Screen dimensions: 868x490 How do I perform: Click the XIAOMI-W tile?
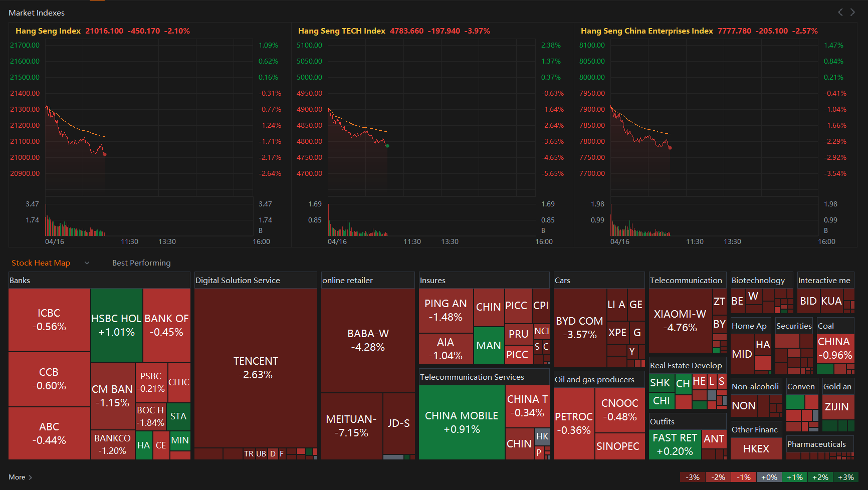point(680,321)
